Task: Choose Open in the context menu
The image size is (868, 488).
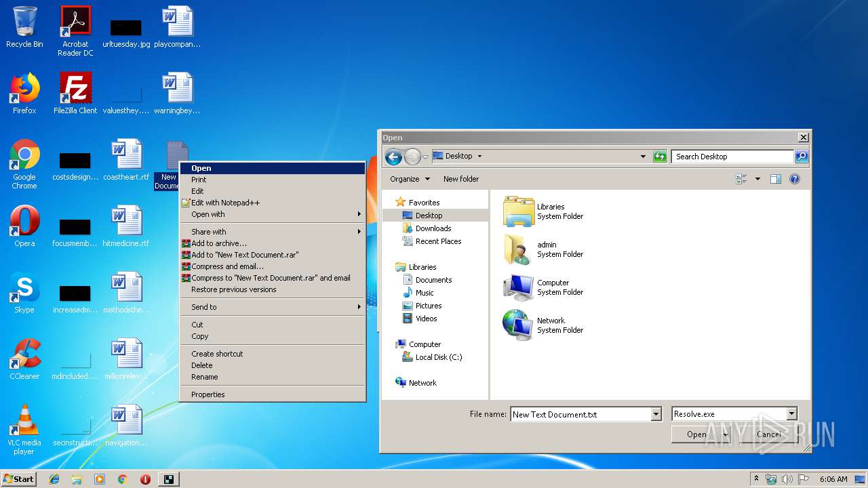Action: click(x=273, y=168)
